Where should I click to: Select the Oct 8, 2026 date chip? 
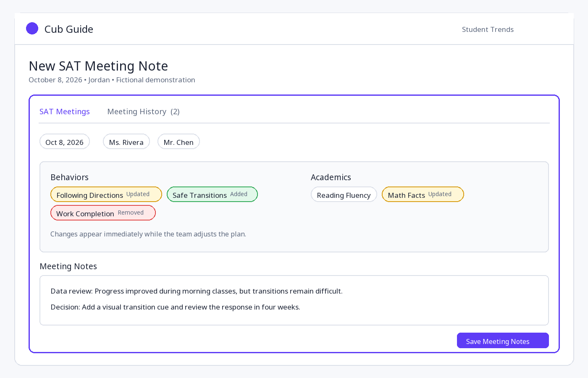[x=65, y=142]
